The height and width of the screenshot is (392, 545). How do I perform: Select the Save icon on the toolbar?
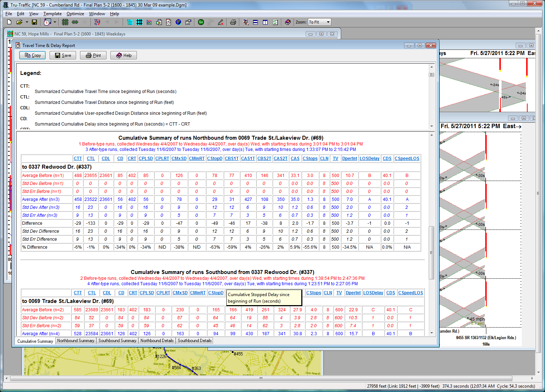[34, 22]
